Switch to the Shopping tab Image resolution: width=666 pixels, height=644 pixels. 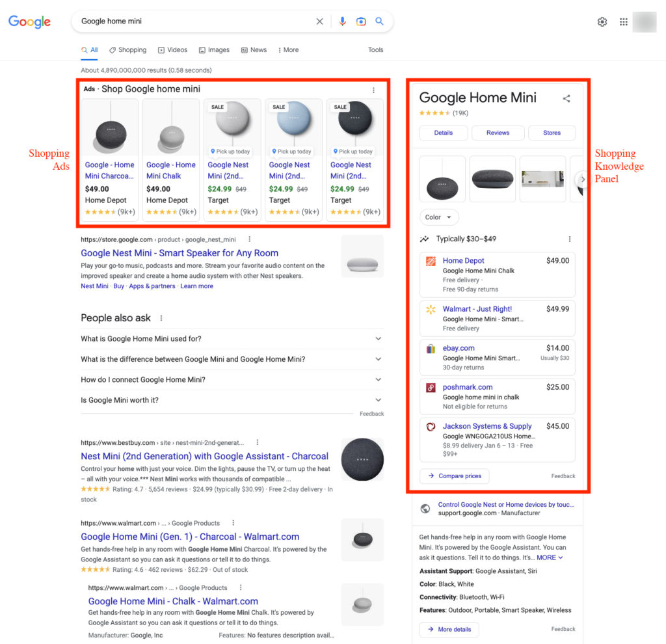(x=128, y=49)
